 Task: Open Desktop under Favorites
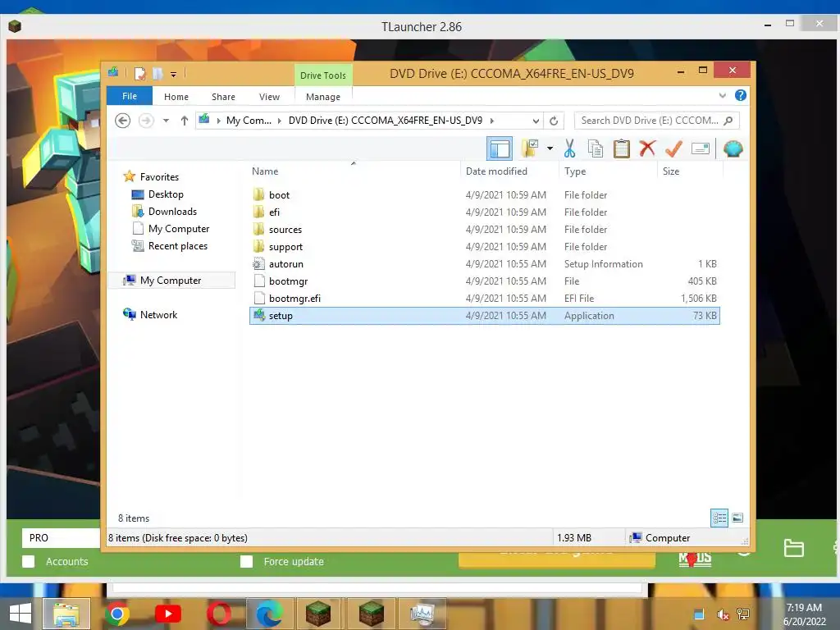pyautogui.click(x=166, y=194)
